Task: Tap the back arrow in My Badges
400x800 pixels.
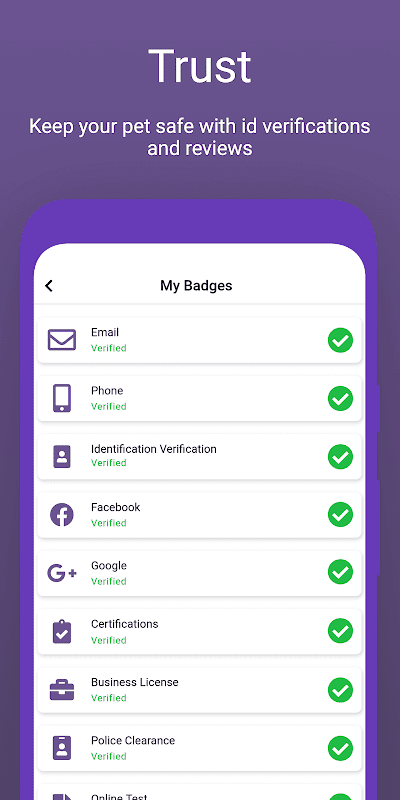Action: click(49, 286)
